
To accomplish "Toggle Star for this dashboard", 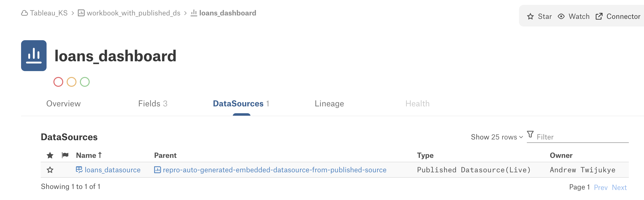I will 540,16.
